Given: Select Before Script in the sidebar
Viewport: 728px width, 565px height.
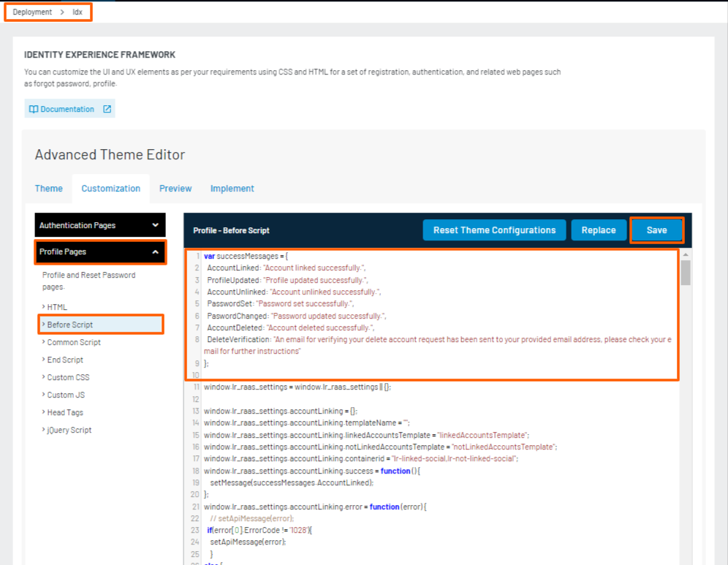Looking at the screenshot, I should [70, 325].
